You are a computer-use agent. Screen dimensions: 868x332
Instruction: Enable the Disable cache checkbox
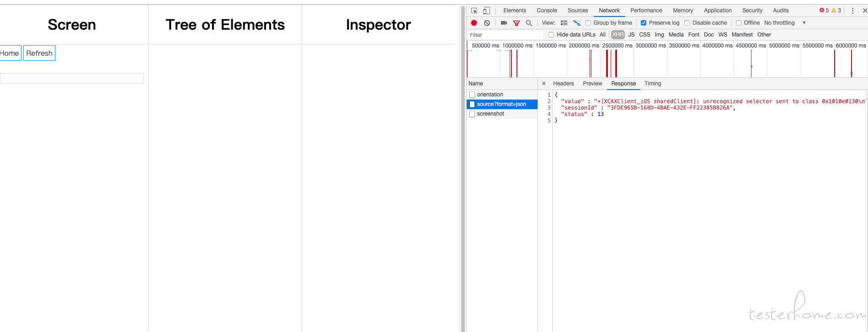(x=687, y=23)
